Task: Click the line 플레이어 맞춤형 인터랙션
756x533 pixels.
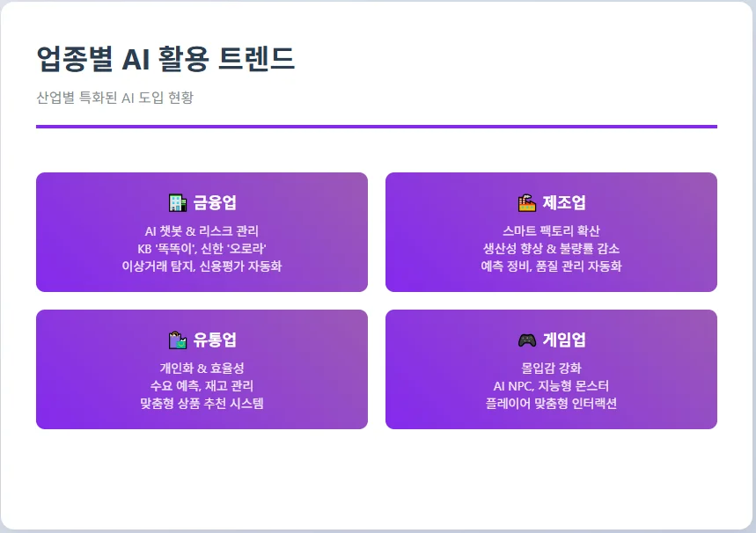Action: click(551, 403)
